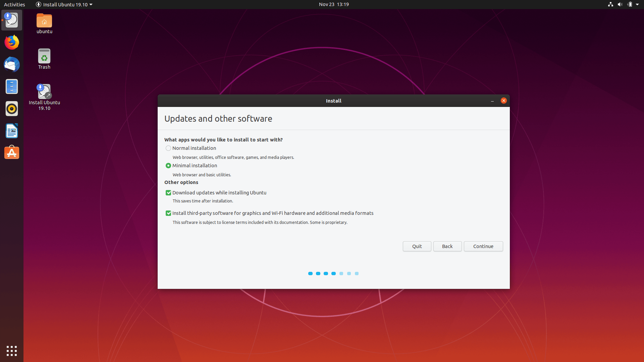This screenshot has height=362, width=644.
Task: Show Applications grid button
Action: pyautogui.click(x=12, y=351)
